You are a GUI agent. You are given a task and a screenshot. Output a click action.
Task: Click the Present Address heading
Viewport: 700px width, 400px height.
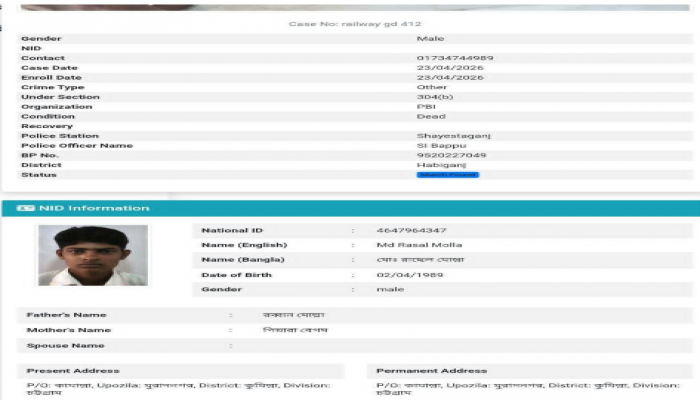tap(73, 371)
